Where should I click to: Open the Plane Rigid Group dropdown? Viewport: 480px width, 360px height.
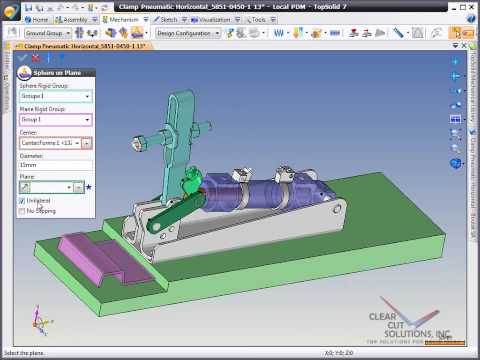click(87, 120)
